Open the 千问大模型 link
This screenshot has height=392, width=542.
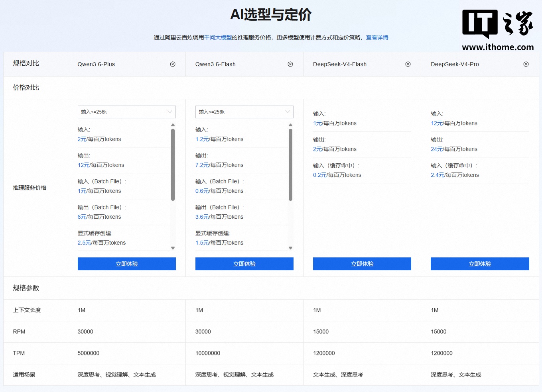pos(218,37)
